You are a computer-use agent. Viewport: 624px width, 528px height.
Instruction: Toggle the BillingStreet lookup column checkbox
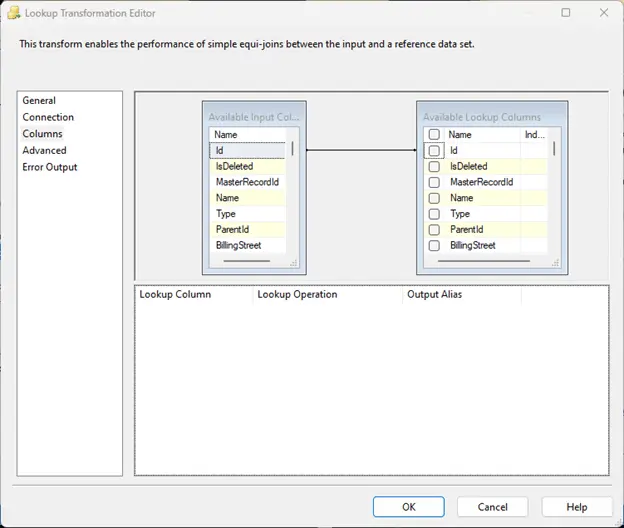434,246
